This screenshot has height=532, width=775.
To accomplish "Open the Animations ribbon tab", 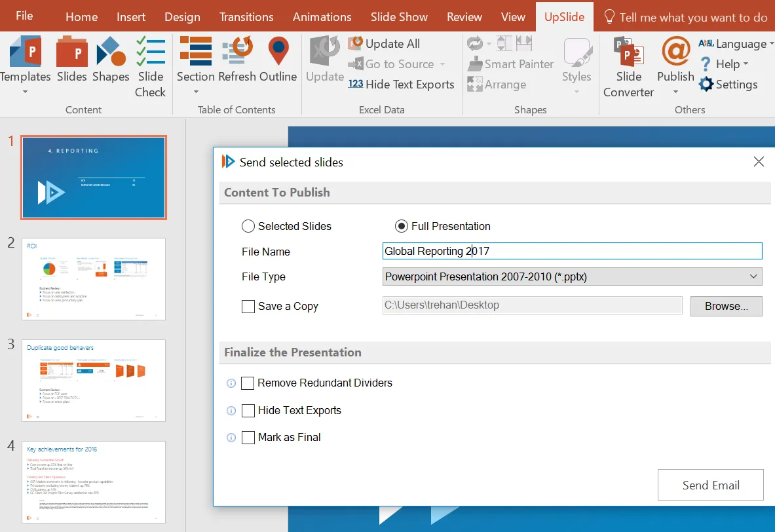I will pos(322,16).
